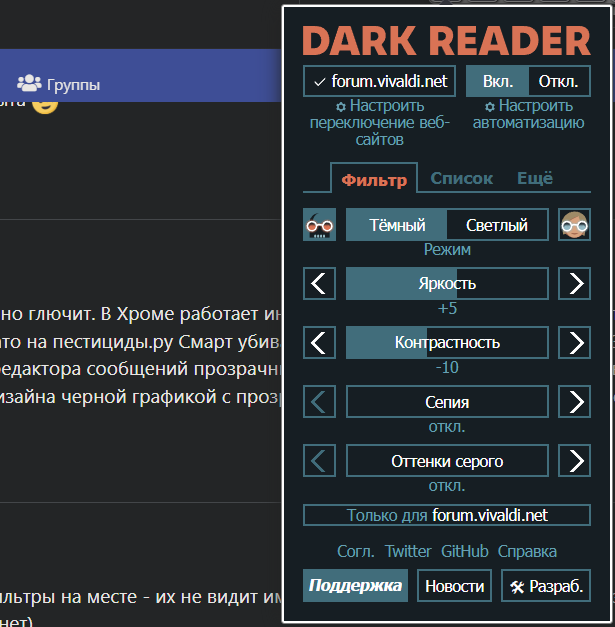Open the GitHub link
Image resolution: width=615 pixels, height=627 pixels.
tap(465, 551)
